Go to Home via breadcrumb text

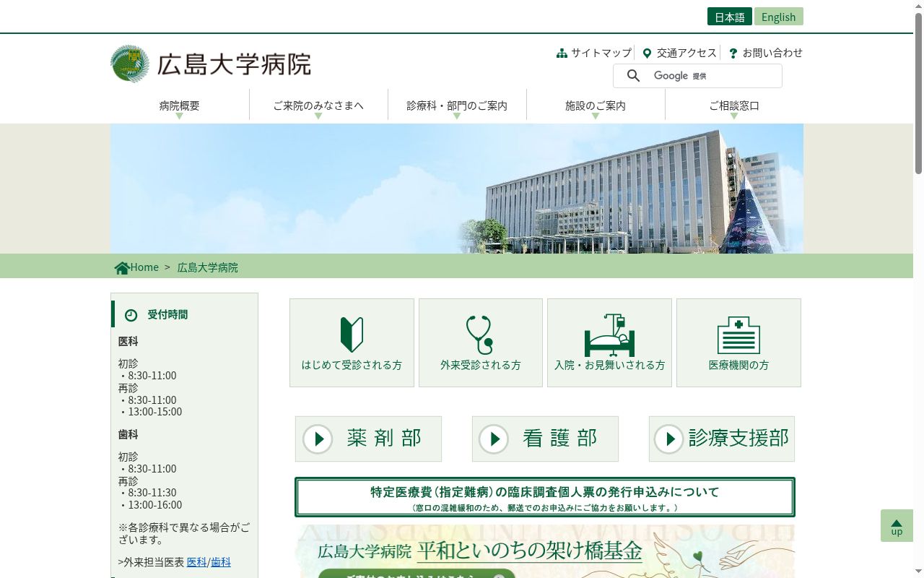pyautogui.click(x=144, y=267)
